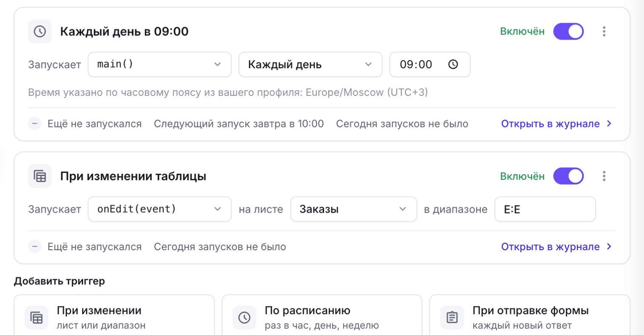Add a «По расписанию» trigger

[x=322, y=315]
